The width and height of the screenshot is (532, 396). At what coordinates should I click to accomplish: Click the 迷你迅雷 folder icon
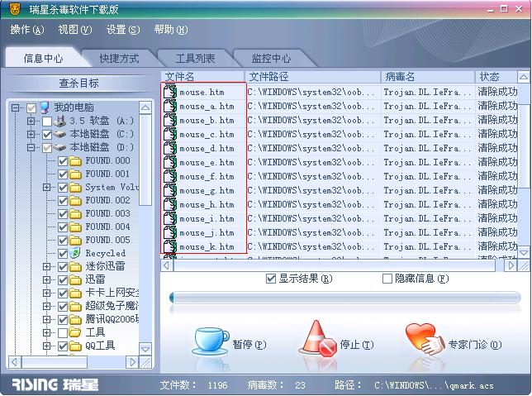[x=75, y=266]
